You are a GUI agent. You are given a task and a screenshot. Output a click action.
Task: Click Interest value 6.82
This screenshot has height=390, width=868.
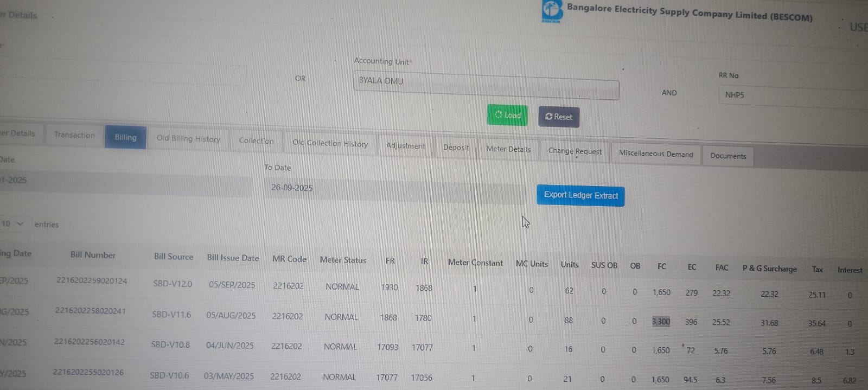click(x=849, y=381)
